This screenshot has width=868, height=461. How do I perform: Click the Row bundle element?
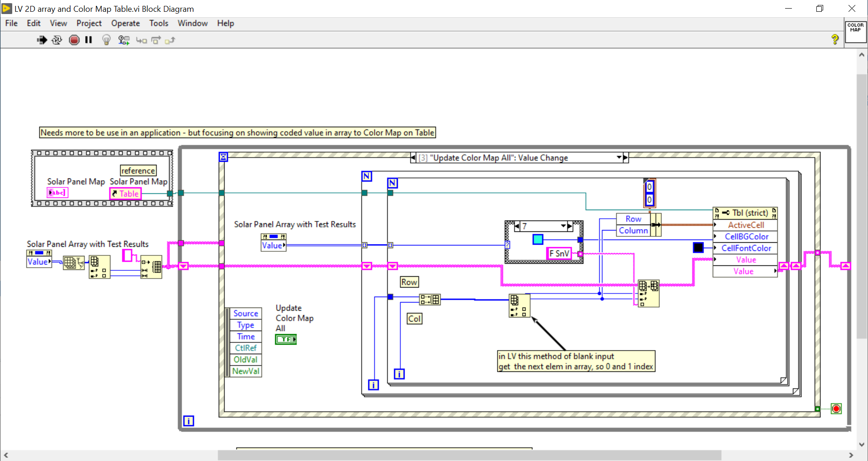[x=633, y=219]
